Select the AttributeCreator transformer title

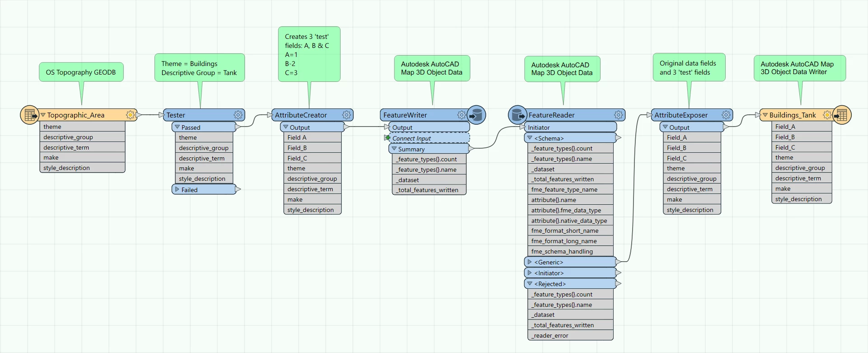pyautogui.click(x=301, y=115)
